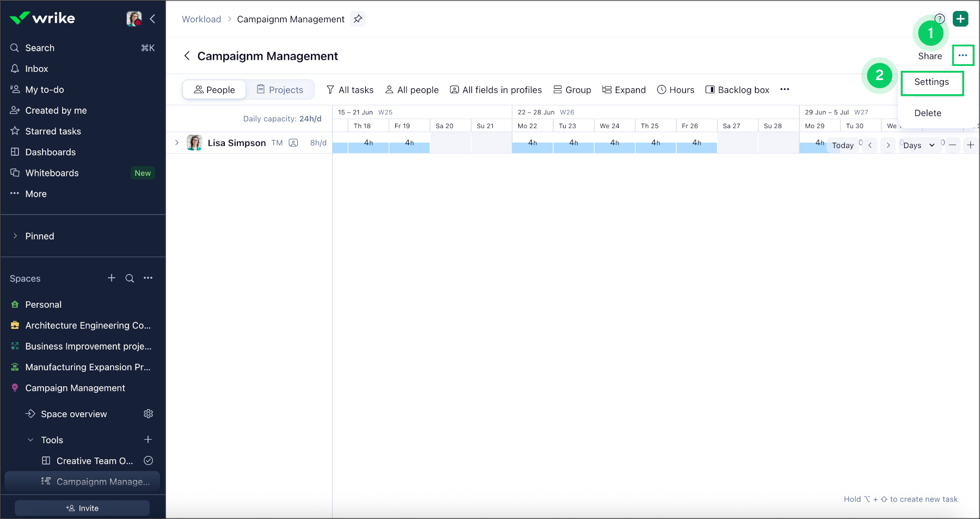This screenshot has height=519, width=980.
Task: Open toolbar overflow three-dot menu
Action: click(785, 89)
